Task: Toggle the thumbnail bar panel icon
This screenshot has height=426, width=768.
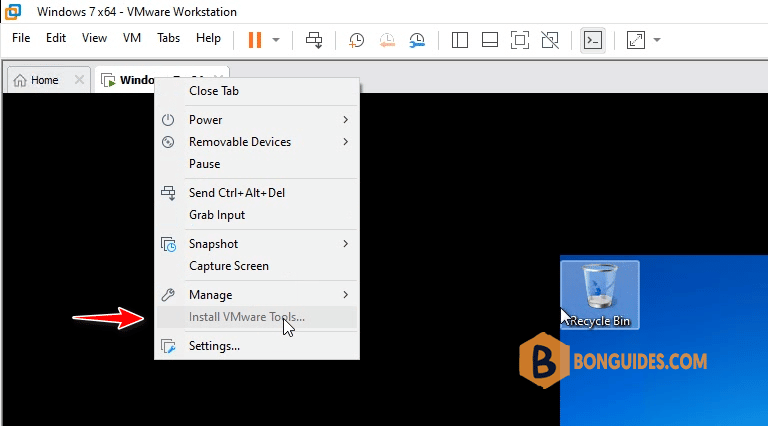Action: (490, 40)
